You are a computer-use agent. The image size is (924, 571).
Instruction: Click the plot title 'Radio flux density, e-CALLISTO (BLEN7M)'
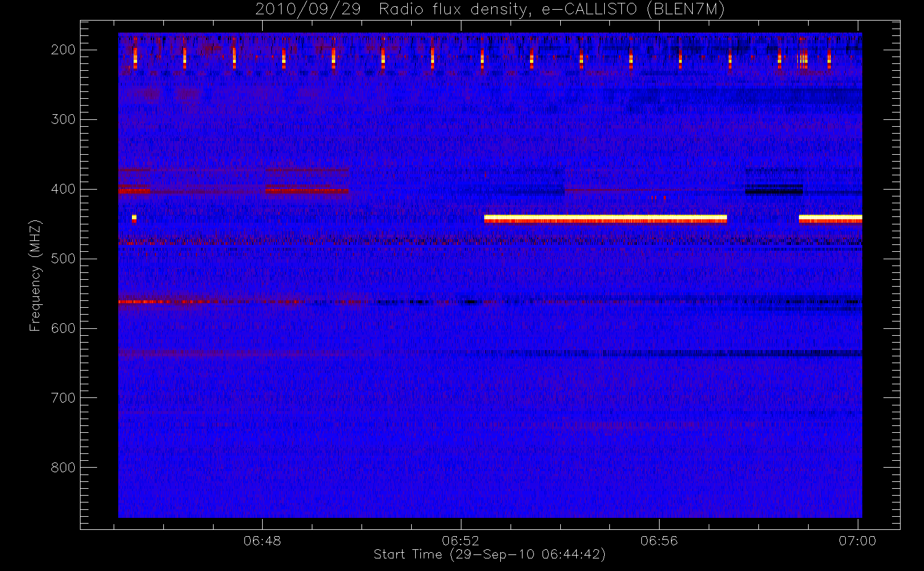(552, 10)
